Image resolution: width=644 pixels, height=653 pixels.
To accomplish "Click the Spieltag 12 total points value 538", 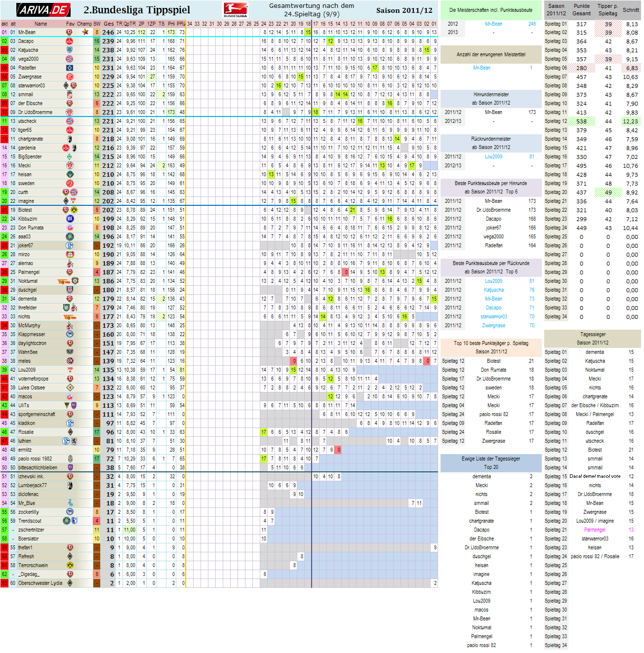I will tap(582, 121).
